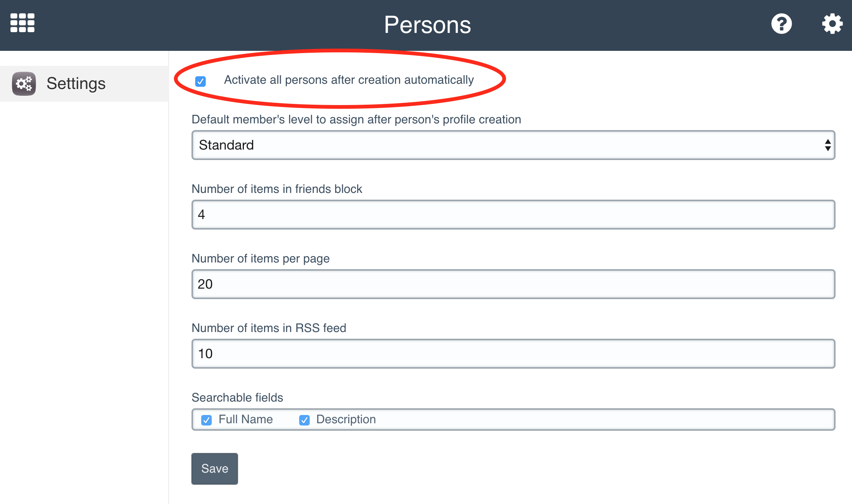852x504 pixels.
Task: Open the gear icon in the header
Action: tap(832, 24)
